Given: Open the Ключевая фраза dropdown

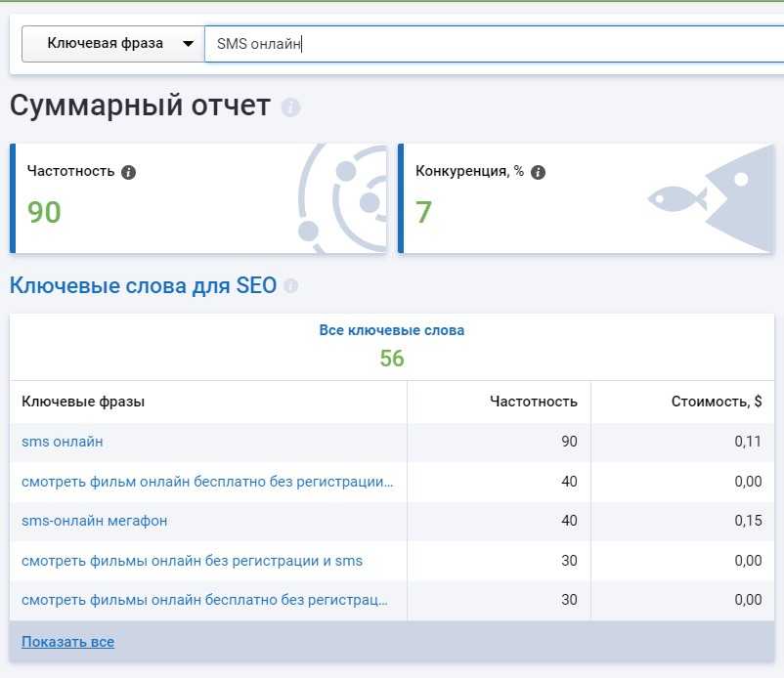Looking at the screenshot, I should pos(109,44).
